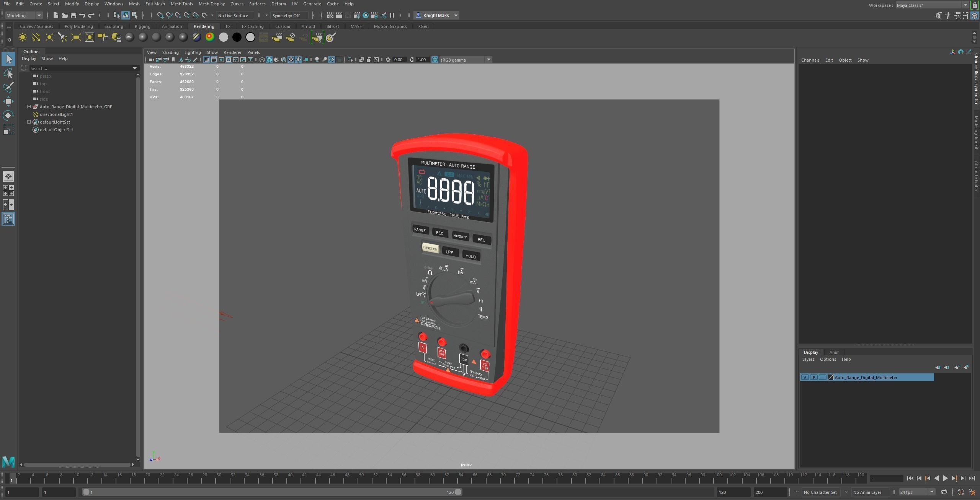This screenshot has height=500, width=980.
Task: Select the ambient light shelf icon
Action: (x=23, y=37)
